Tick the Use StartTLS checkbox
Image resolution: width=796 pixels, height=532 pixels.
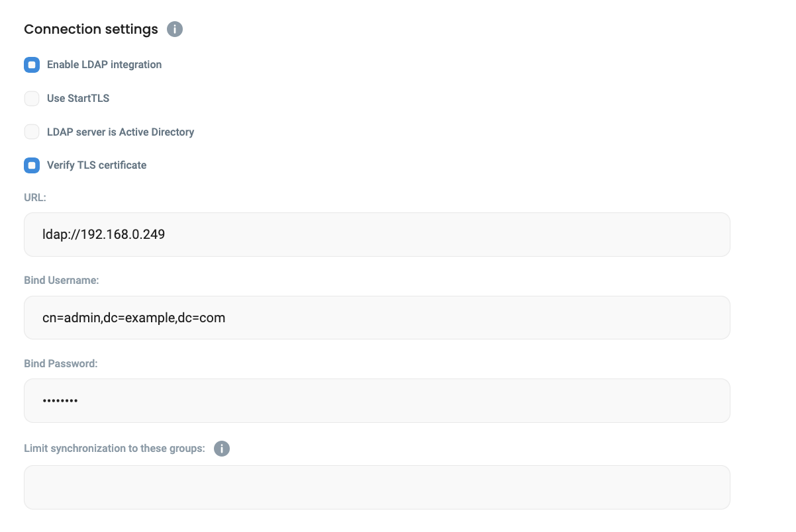pyautogui.click(x=32, y=99)
